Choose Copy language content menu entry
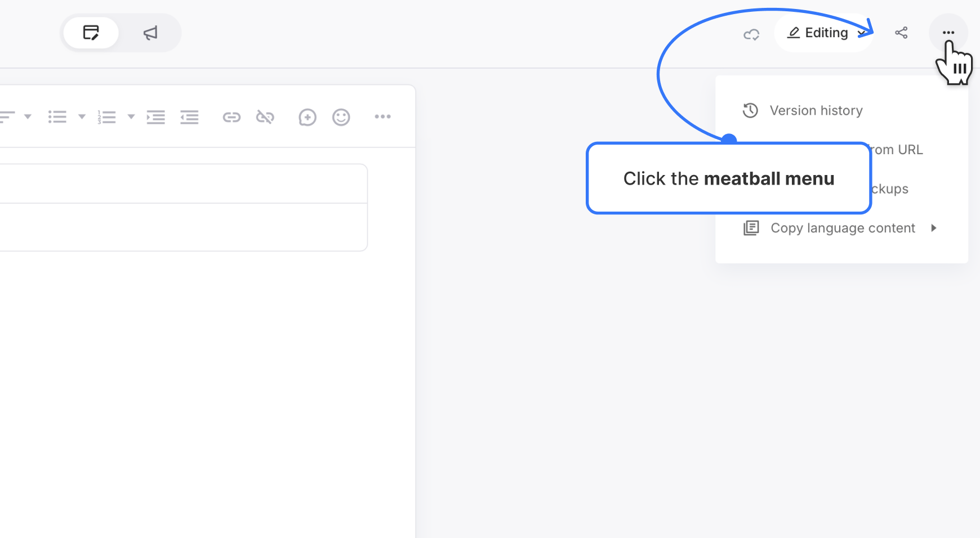This screenshot has width=980, height=538. (x=843, y=228)
